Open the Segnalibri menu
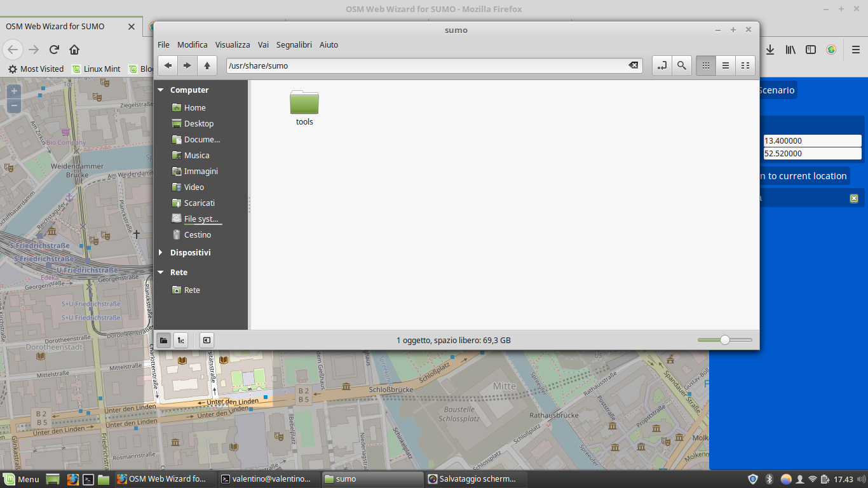 tap(294, 45)
